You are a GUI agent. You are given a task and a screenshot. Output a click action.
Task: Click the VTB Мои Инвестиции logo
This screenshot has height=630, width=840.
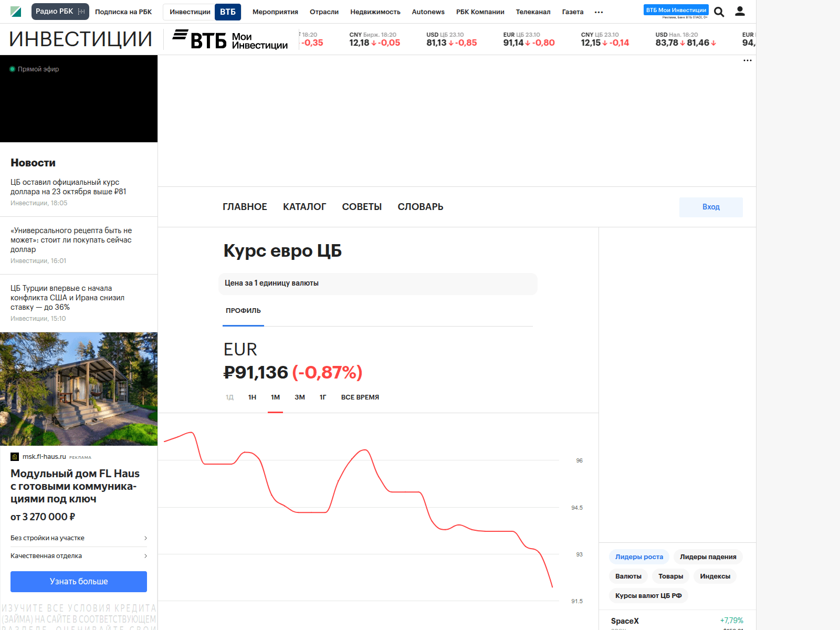tap(230, 39)
